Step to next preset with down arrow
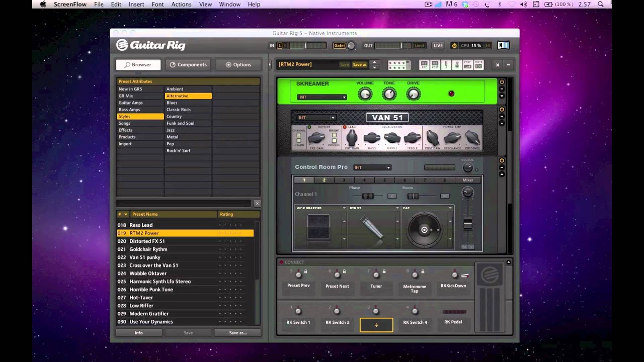 tap(374, 67)
